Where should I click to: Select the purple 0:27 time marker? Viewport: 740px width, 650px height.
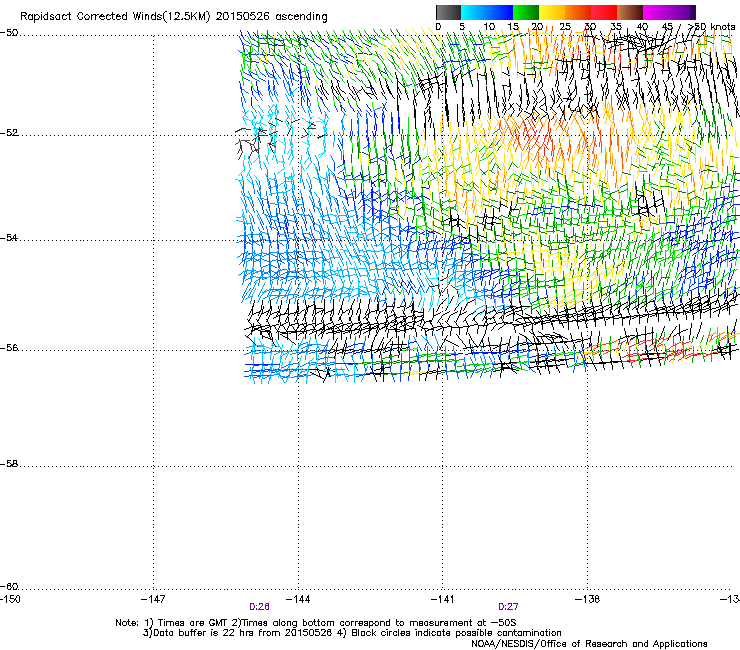click(x=508, y=607)
